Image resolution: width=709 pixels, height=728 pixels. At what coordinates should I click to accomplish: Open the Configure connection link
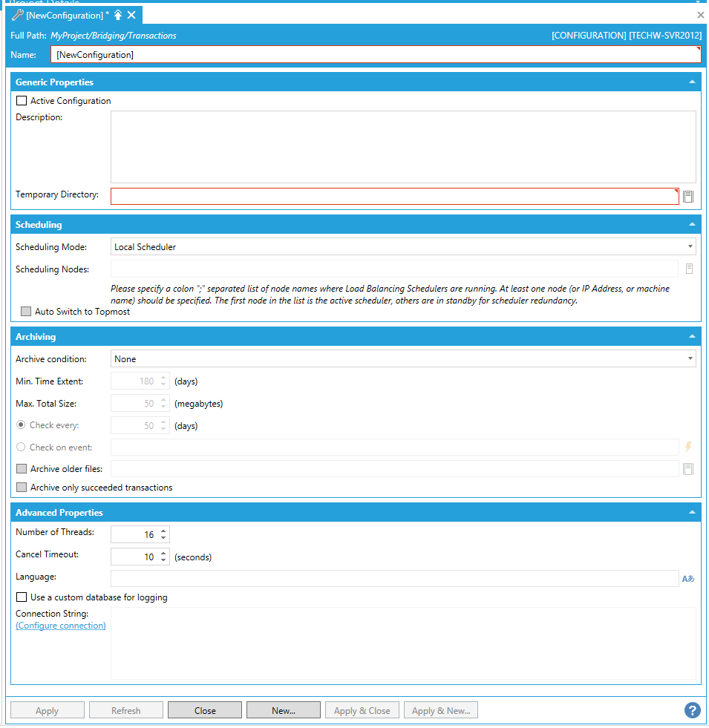(61, 626)
